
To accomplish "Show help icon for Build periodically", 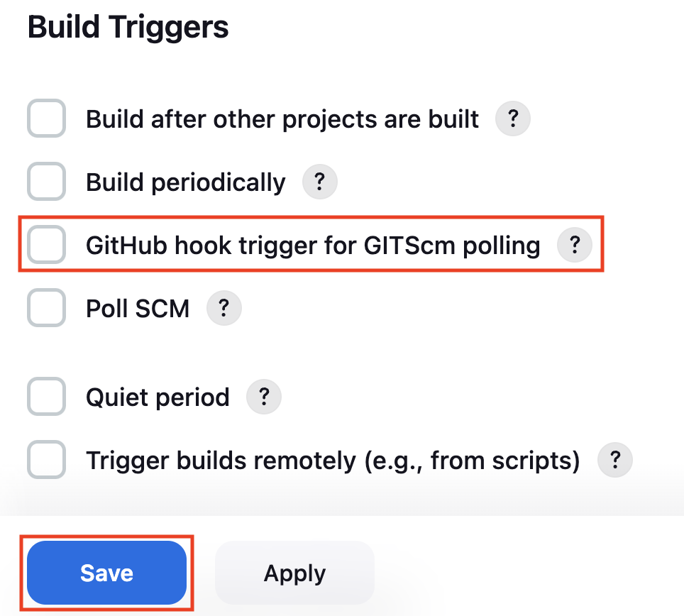I will [319, 182].
